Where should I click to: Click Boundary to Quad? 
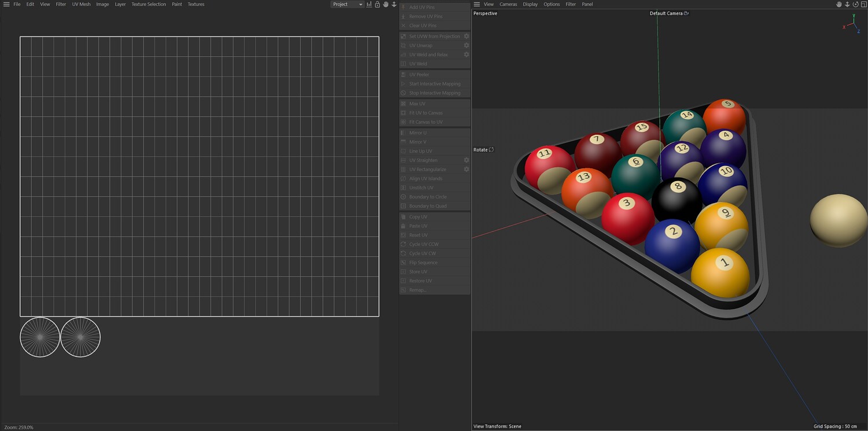(435, 206)
